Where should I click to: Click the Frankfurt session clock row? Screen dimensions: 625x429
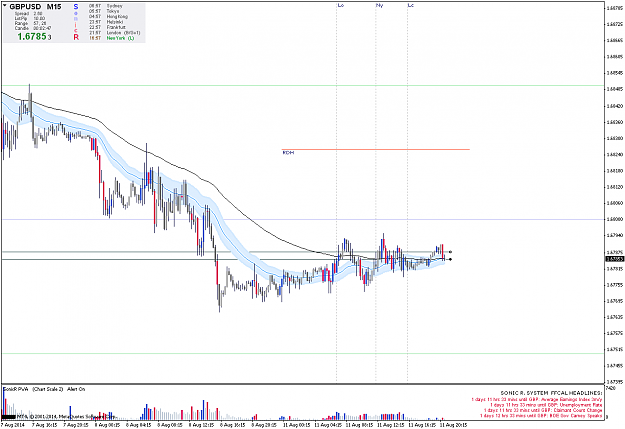[x=106, y=27]
